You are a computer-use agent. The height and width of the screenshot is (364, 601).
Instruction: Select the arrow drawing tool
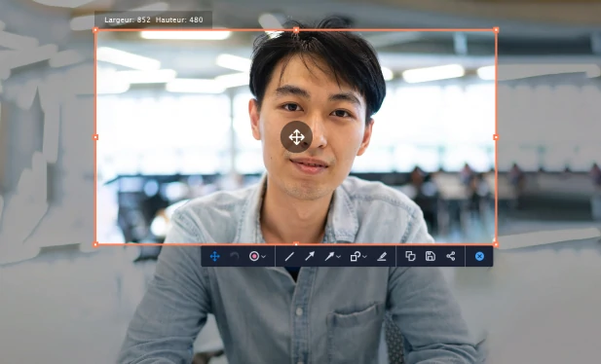[310, 256]
